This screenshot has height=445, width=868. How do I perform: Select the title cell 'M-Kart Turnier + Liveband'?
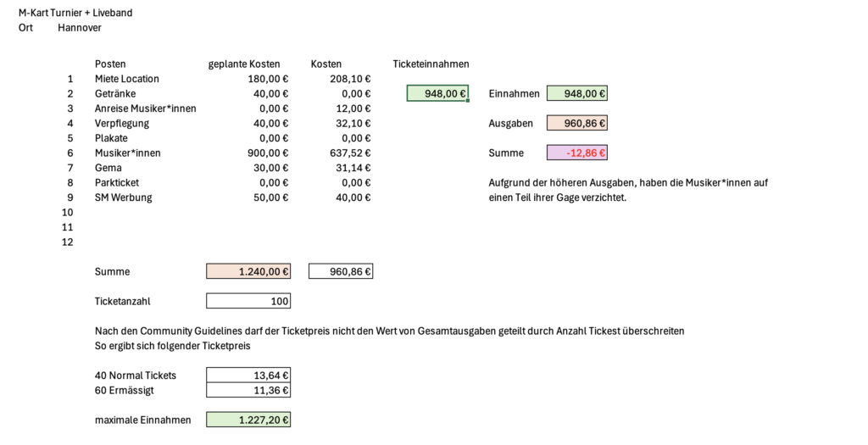75,13
